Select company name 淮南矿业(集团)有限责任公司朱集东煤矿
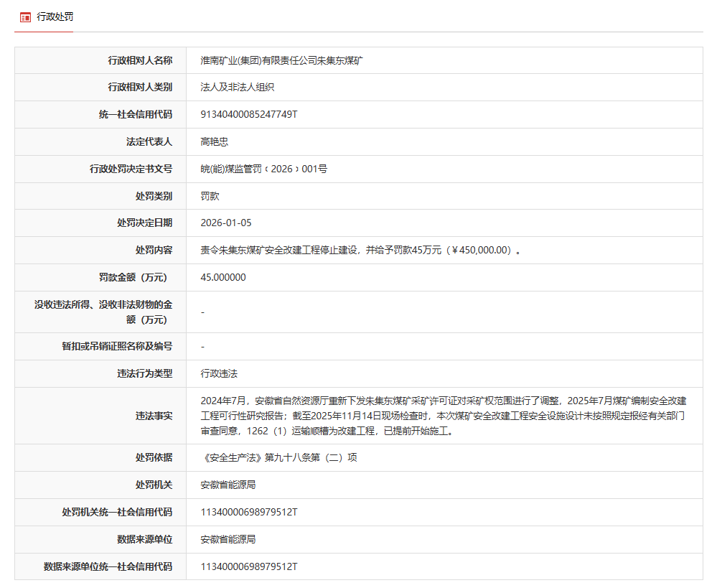The image size is (717, 588). [281, 60]
